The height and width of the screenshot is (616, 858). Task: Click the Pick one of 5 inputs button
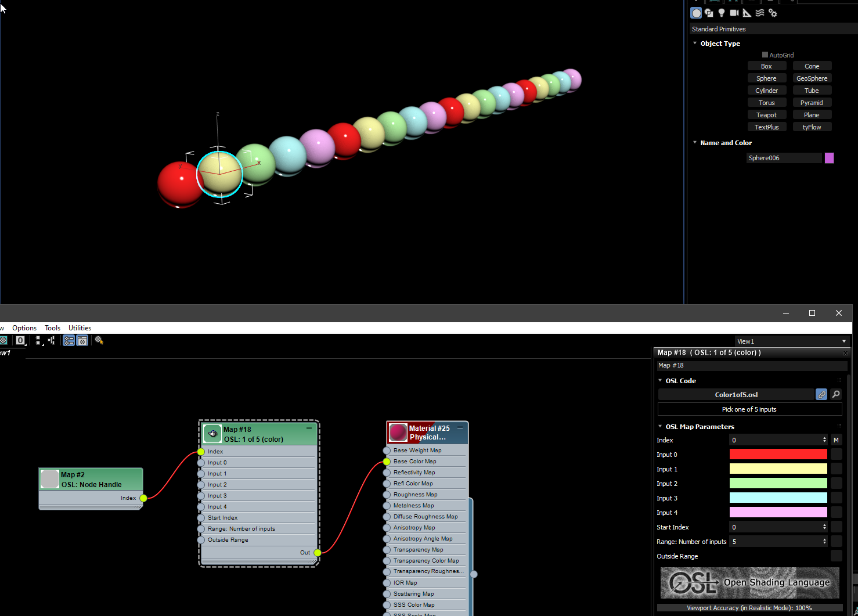click(749, 409)
